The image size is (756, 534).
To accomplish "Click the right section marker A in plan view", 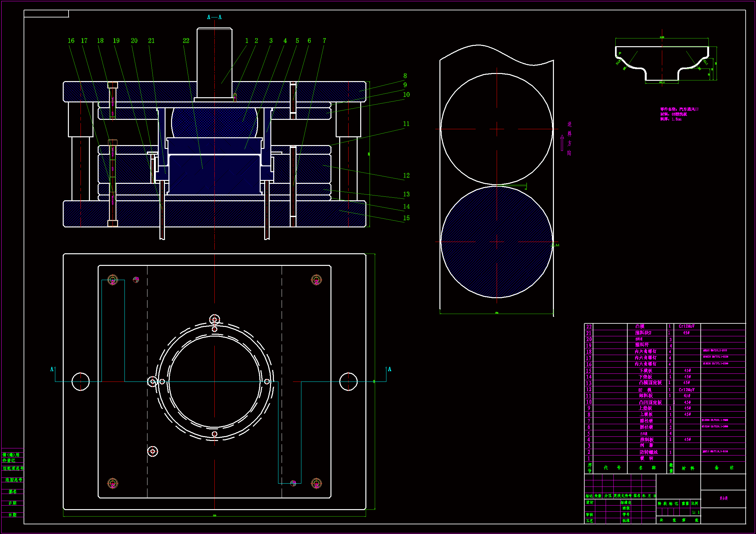I will click(x=390, y=369).
